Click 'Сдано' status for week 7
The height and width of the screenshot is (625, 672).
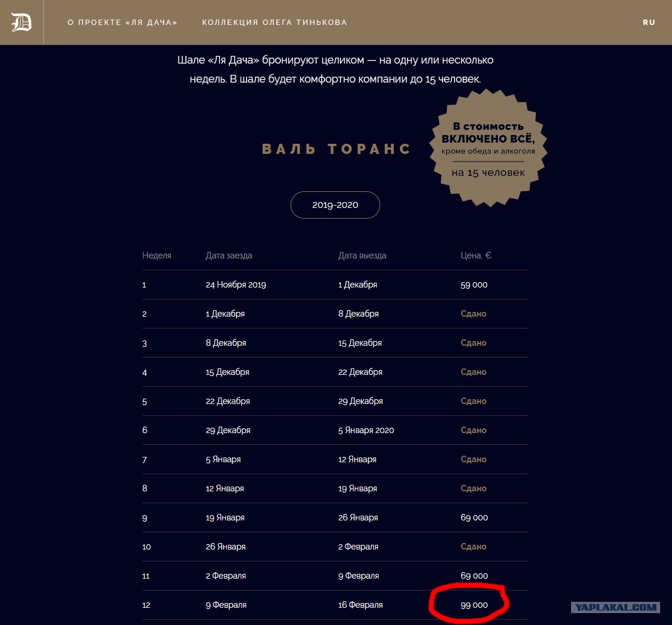tap(473, 459)
